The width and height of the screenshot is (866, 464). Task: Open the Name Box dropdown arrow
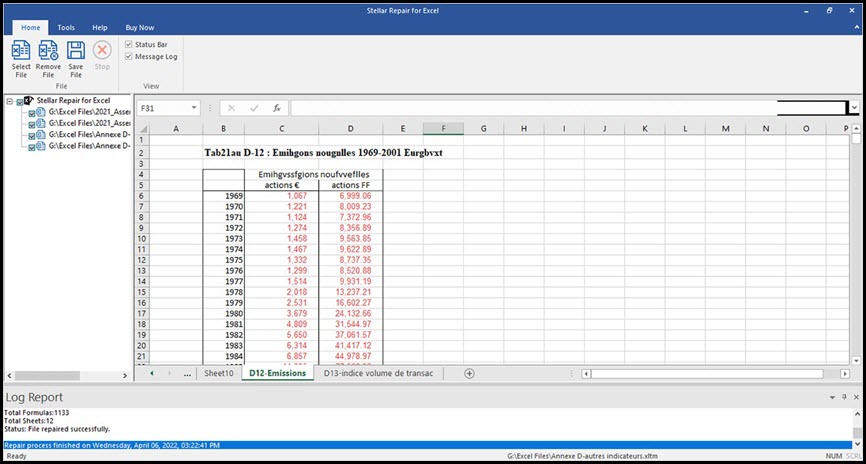(194, 108)
